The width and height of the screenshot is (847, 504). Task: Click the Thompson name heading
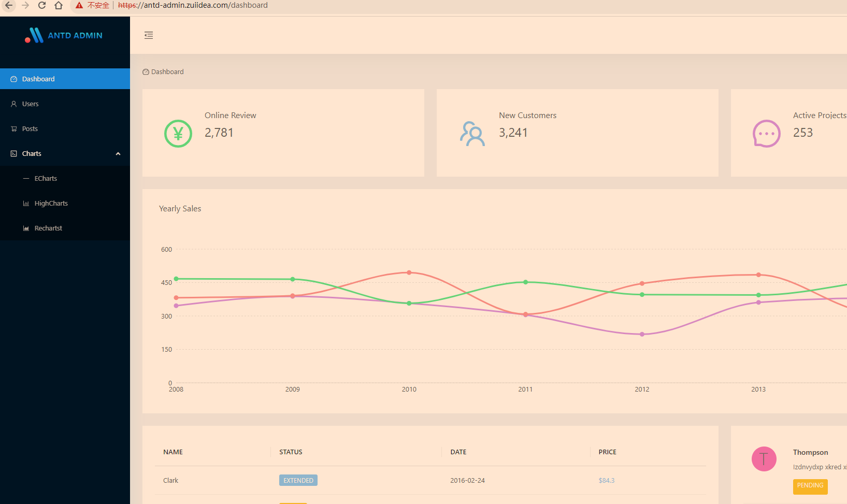(810, 453)
